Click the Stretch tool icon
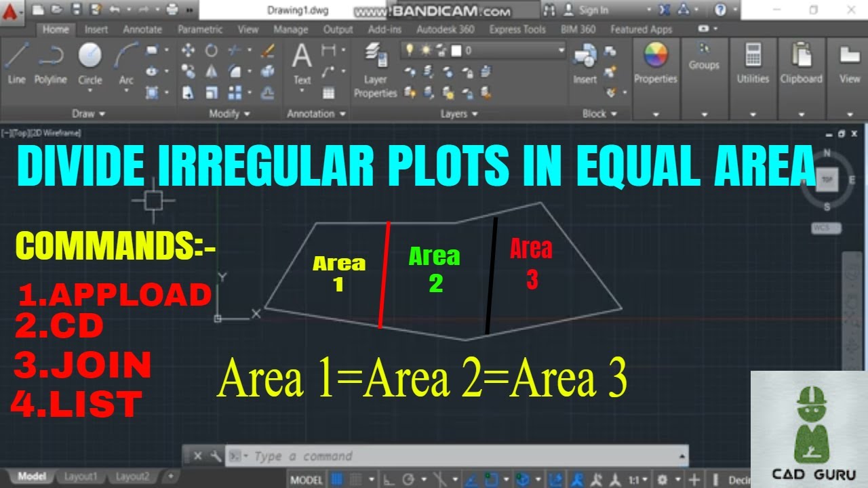Screen dimensions: 868x488 coord(189,93)
